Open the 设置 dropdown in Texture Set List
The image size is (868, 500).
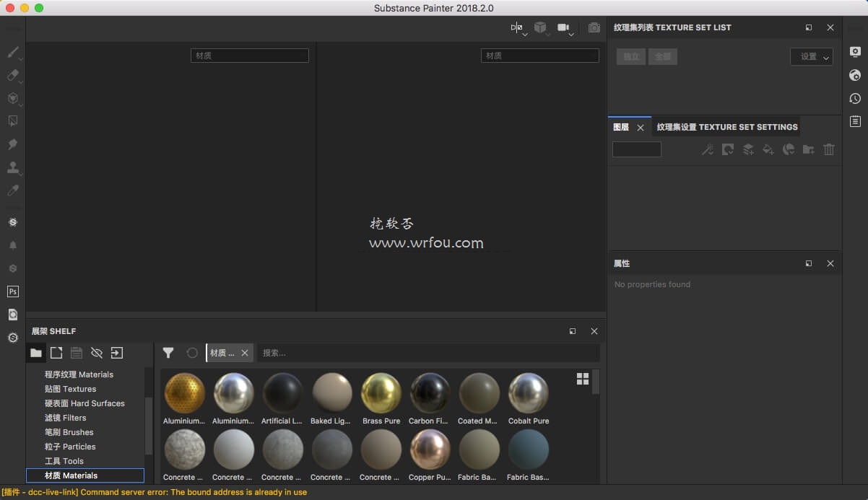pyautogui.click(x=812, y=56)
